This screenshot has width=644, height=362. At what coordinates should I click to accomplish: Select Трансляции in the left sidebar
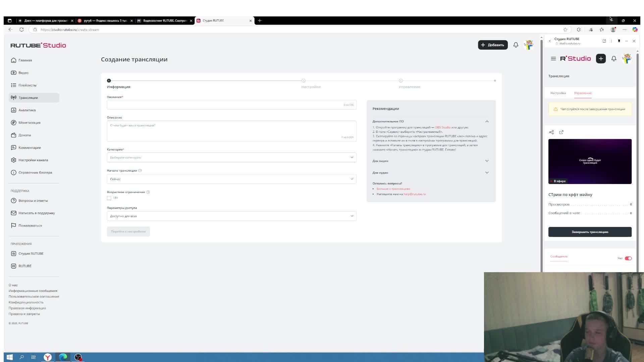(x=34, y=98)
